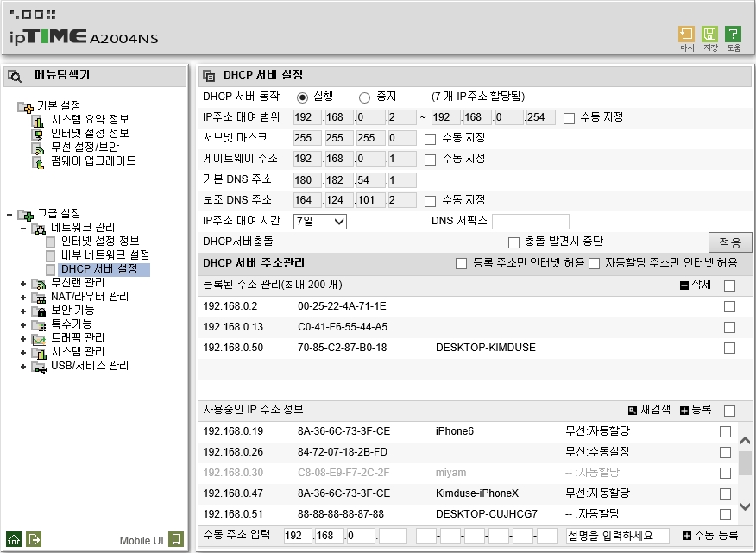The width and height of the screenshot is (756, 553).
Task: Select the 실행 radio button
Action: [x=302, y=97]
